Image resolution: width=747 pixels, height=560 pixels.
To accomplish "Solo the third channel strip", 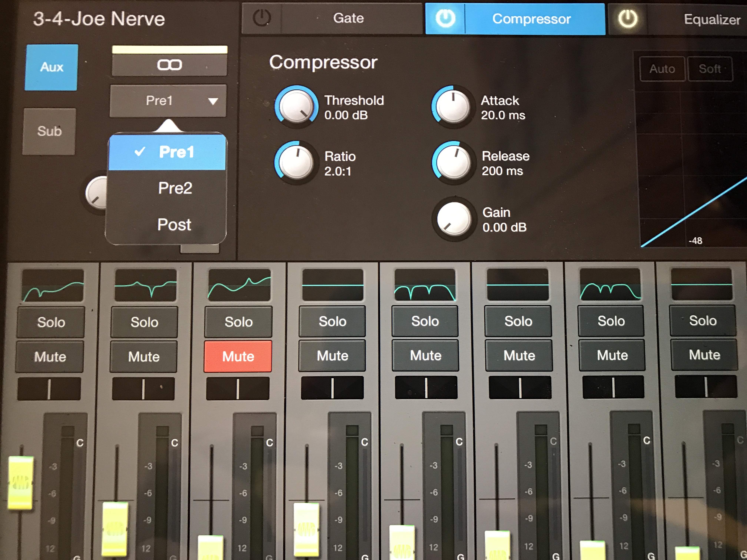I will [238, 322].
